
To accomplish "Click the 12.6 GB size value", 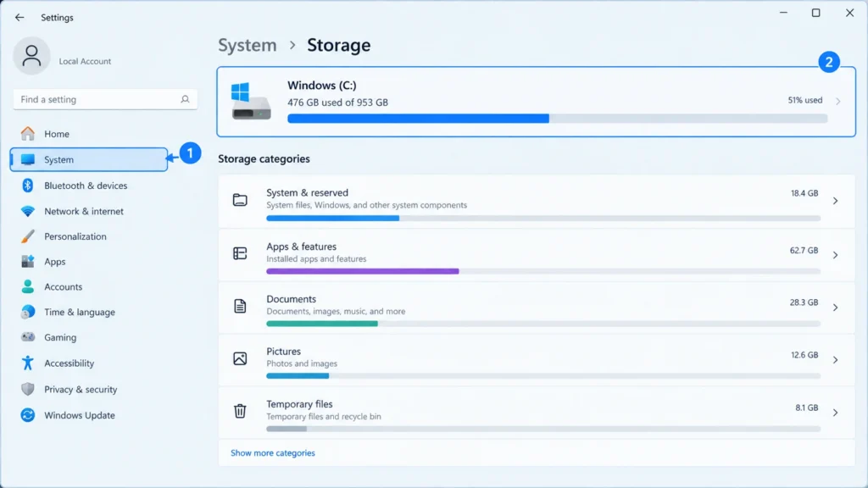I will coord(804,355).
